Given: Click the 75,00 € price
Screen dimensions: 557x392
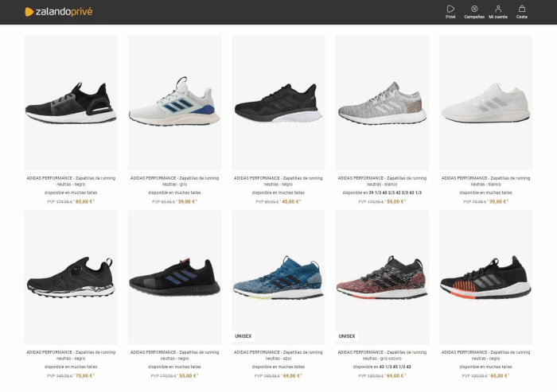Looking at the screenshot, I should click(x=84, y=375).
